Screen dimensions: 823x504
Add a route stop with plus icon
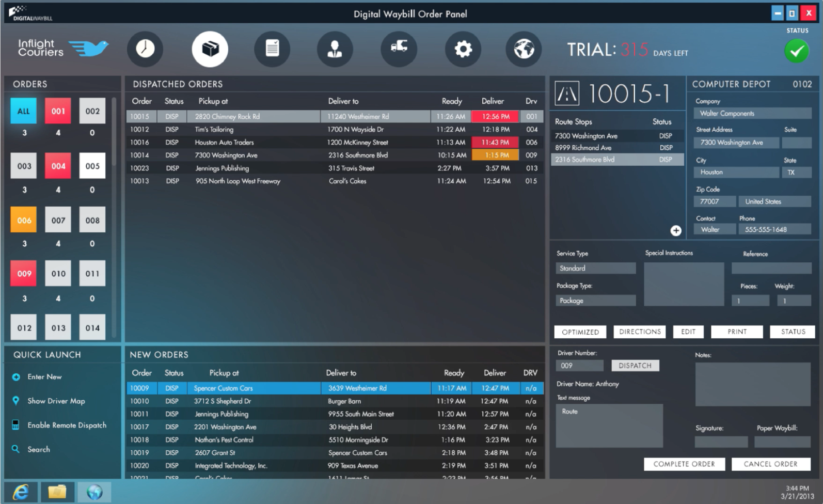(x=675, y=231)
